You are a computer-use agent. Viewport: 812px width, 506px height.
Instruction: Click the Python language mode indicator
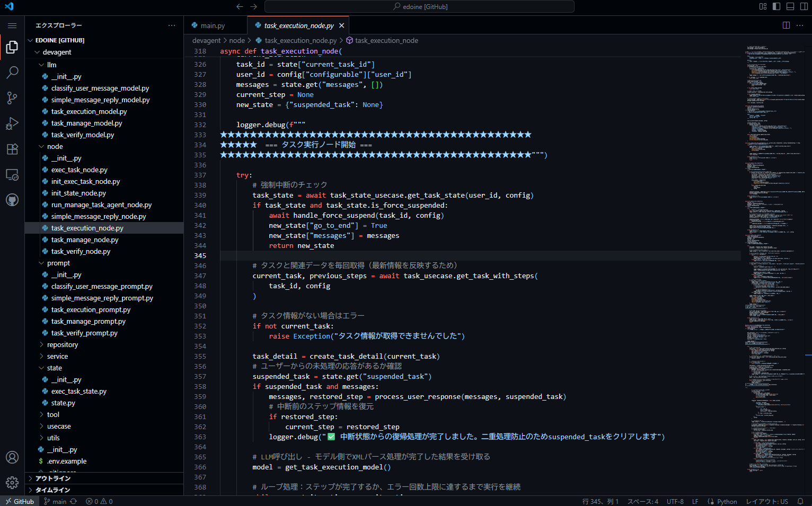tap(727, 501)
